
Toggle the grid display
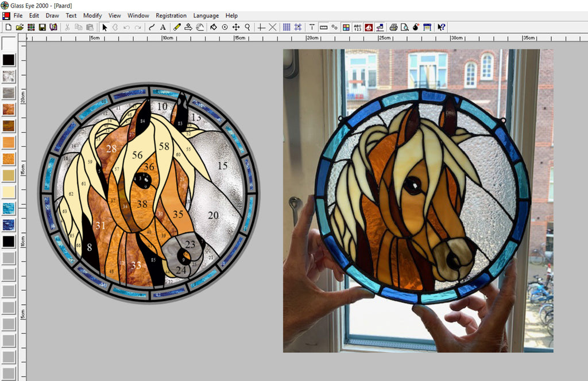[x=286, y=27]
